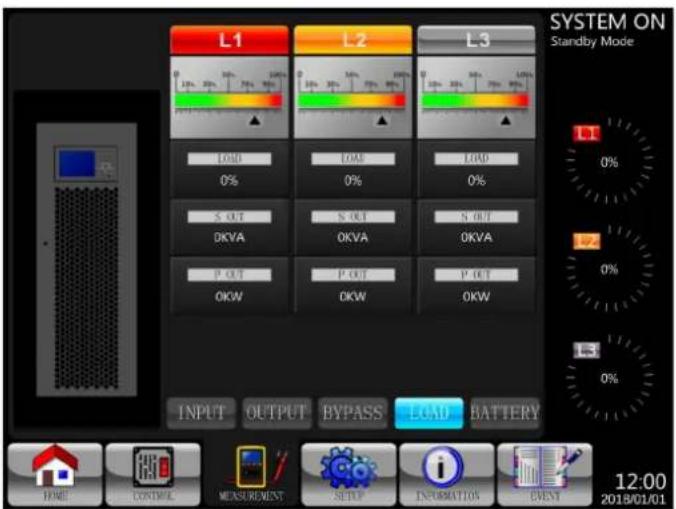The height and width of the screenshot is (509, 676).
Task: Click the Standby Mode status text
Action: (x=592, y=42)
